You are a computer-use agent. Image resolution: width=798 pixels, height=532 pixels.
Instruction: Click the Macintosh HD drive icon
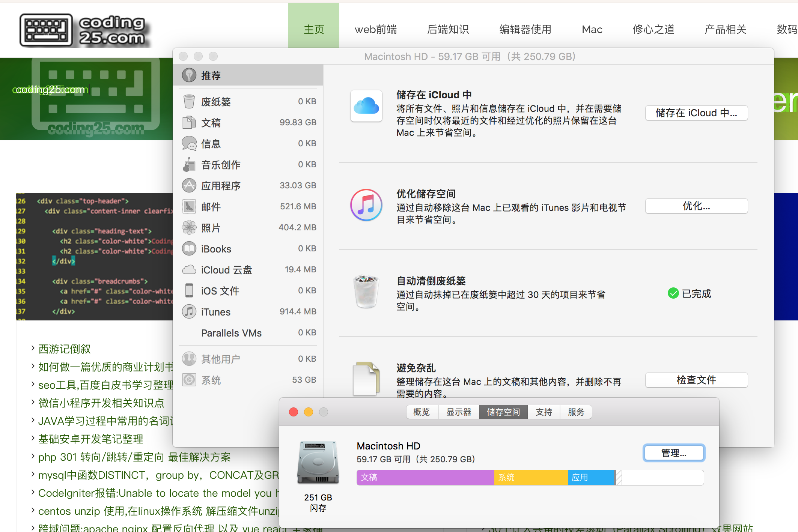pyautogui.click(x=318, y=462)
